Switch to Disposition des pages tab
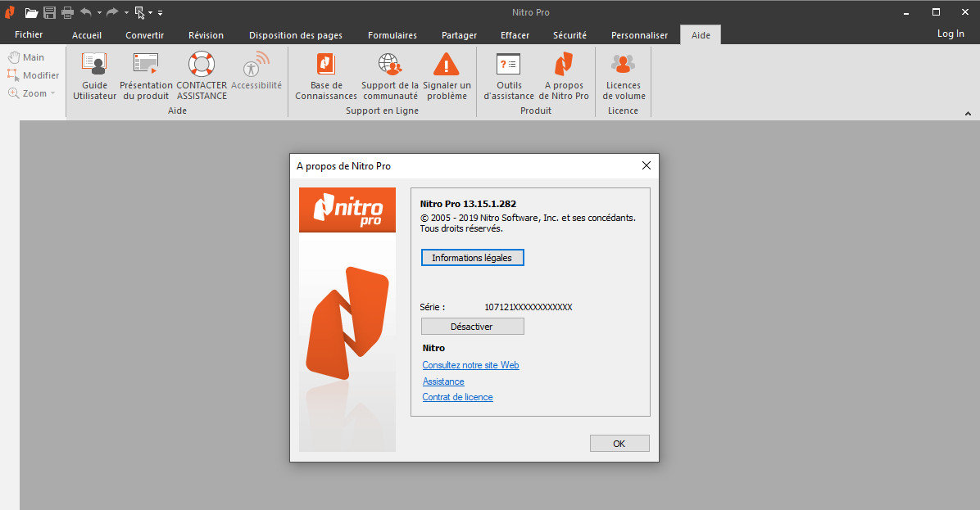The image size is (980, 510). (x=296, y=35)
